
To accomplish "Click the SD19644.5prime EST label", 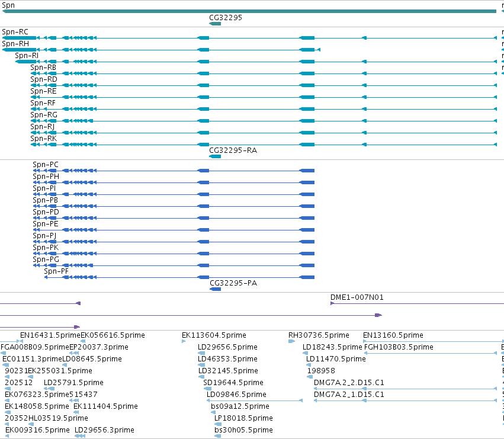I will 233,383.
